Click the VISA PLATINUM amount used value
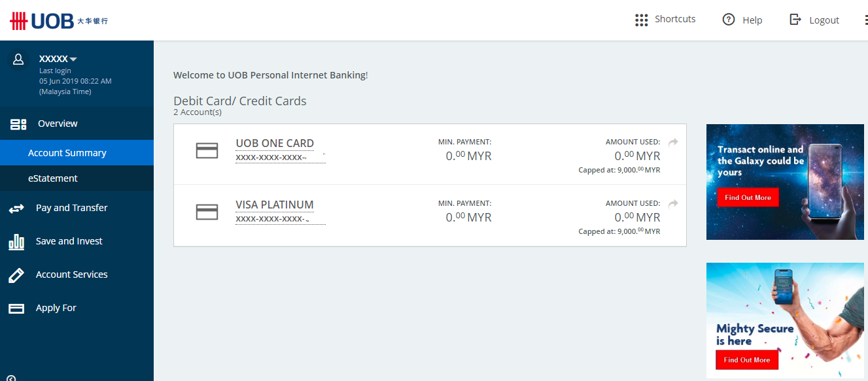 637,218
